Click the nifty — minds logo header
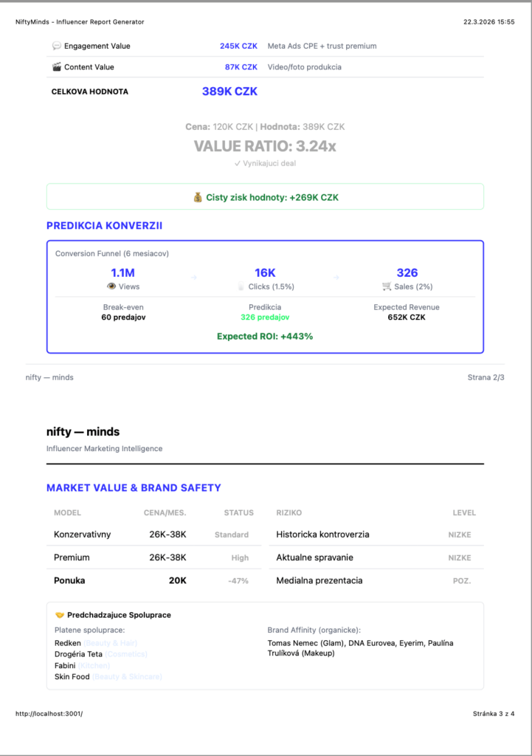Image resolution: width=532 pixels, height=756 pixels. 83,432
